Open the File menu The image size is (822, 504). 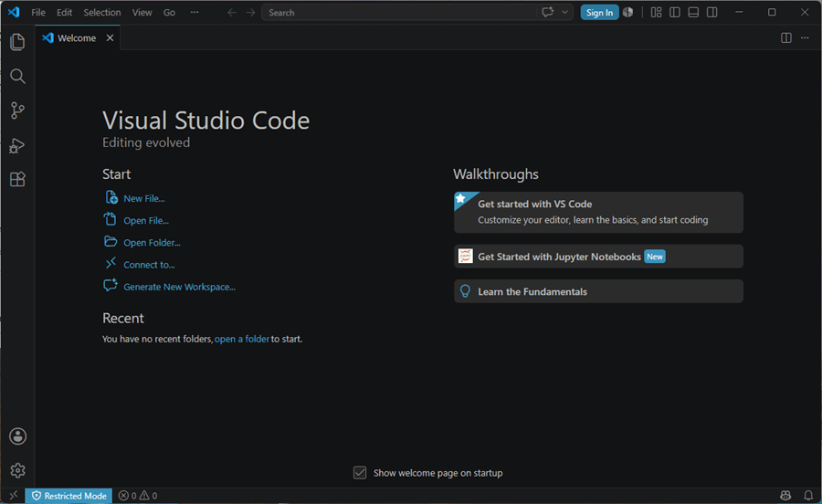coord(38,13)
